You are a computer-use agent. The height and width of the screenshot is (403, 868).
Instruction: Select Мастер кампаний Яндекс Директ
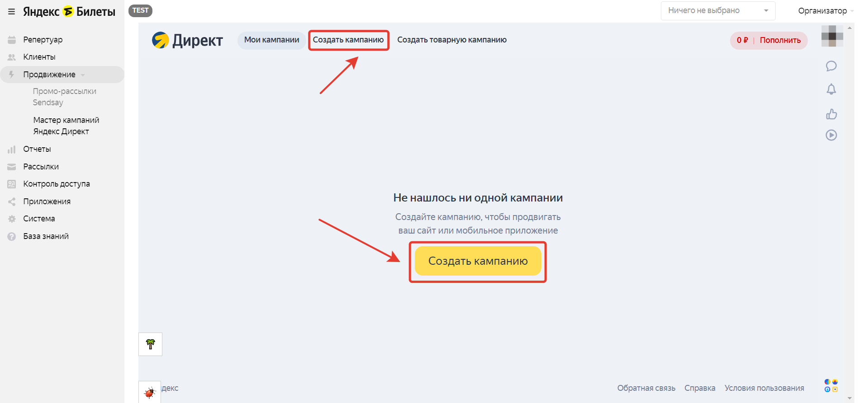[x=66, y=126]
